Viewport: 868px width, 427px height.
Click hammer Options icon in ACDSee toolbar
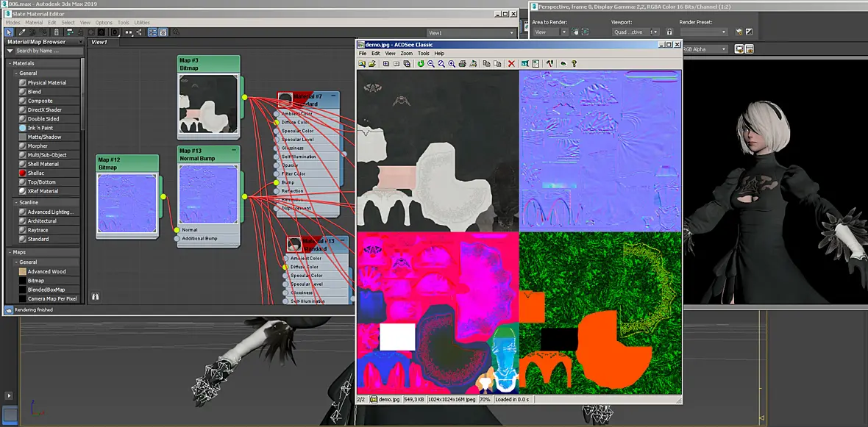click(549, 64)
